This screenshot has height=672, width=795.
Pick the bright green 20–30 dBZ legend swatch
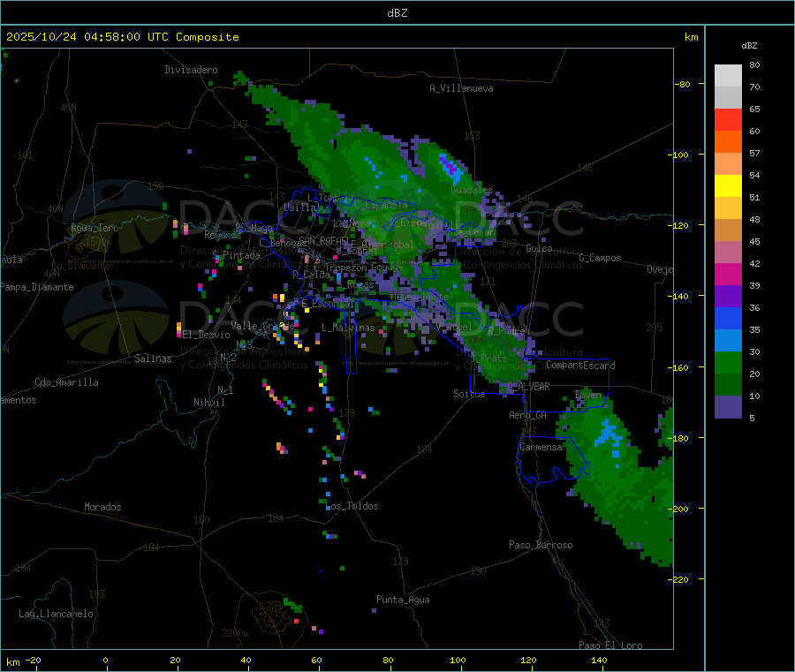tap(728, 362)
